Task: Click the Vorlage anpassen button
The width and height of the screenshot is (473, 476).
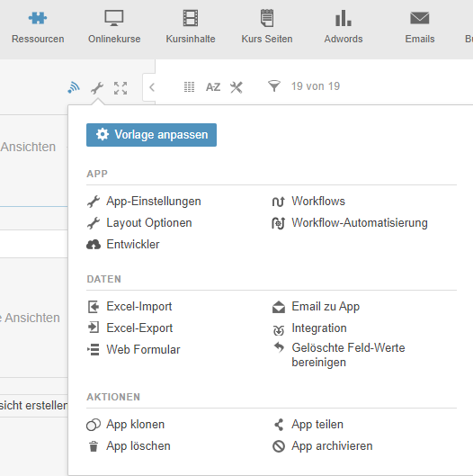Action: [x=151, y=135]
